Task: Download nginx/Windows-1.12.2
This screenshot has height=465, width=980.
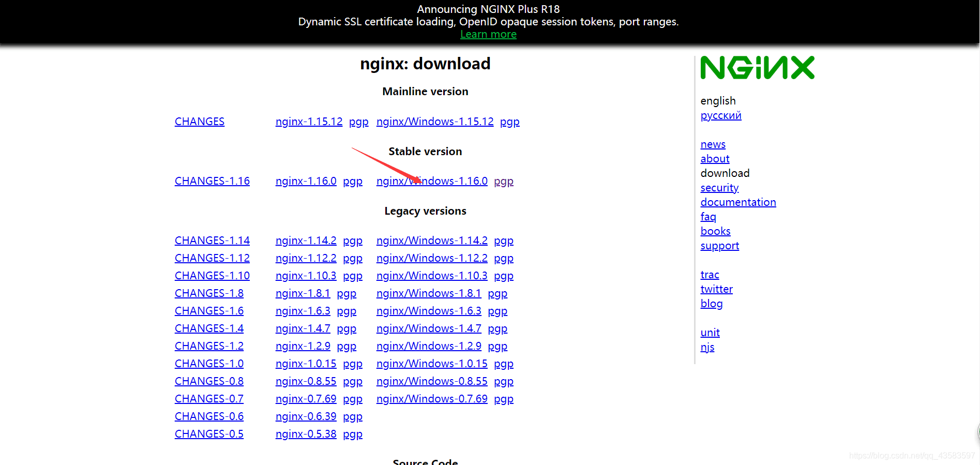Action: (432, 258)
